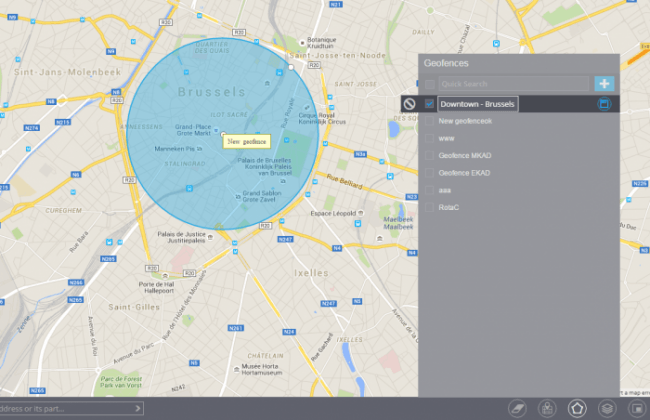Image resolution: width=650 pixels, height=420 pixels.
Task: Cancel editing the Downtown - Brussels geofence
Action: click(x=410, y=104)
